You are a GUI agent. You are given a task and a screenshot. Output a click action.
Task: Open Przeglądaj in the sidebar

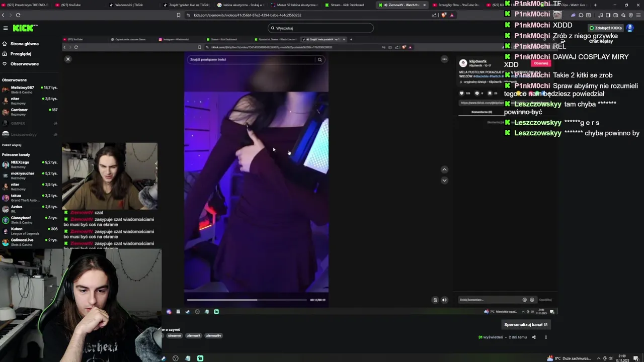[x=21, y=54]
